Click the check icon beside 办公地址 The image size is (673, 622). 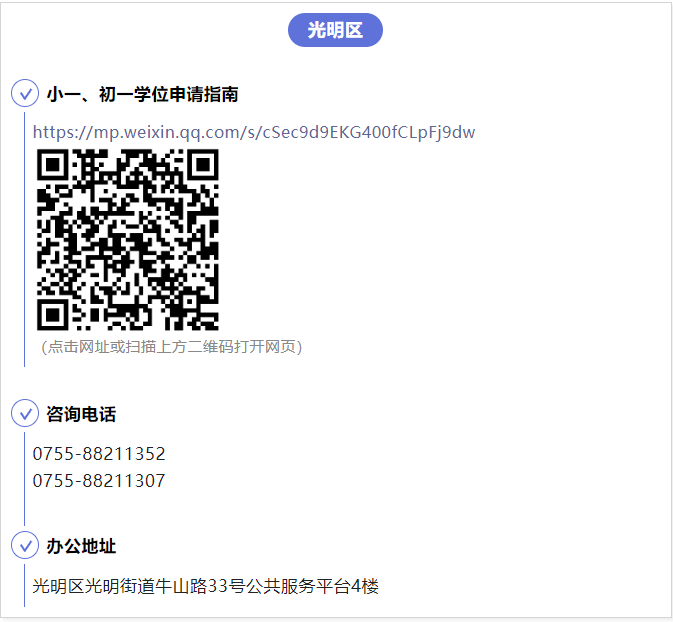coord(25,545)
